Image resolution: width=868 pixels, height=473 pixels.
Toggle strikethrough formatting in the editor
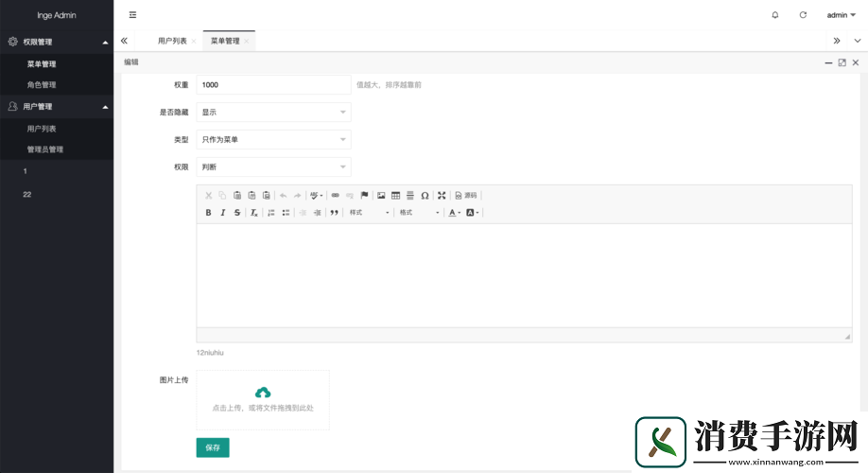236,213
